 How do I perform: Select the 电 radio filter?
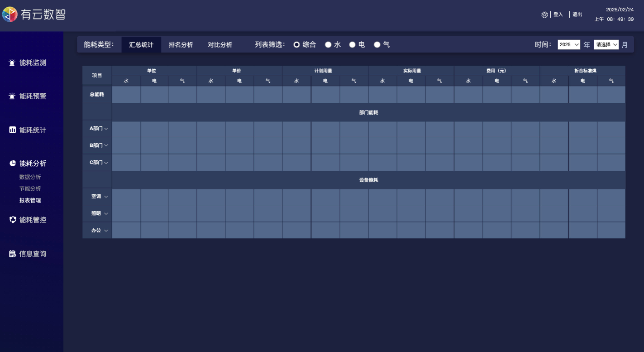(x=352, y=45)
